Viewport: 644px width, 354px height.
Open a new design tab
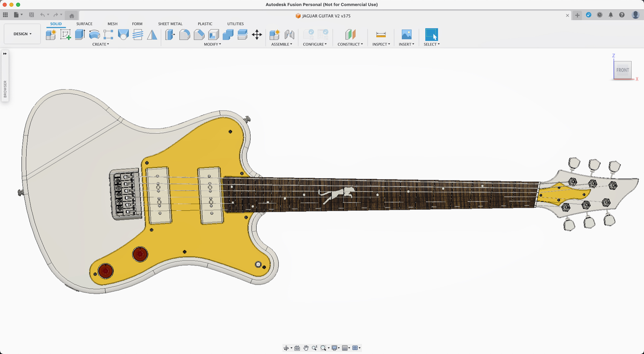(x=577, y=15)
